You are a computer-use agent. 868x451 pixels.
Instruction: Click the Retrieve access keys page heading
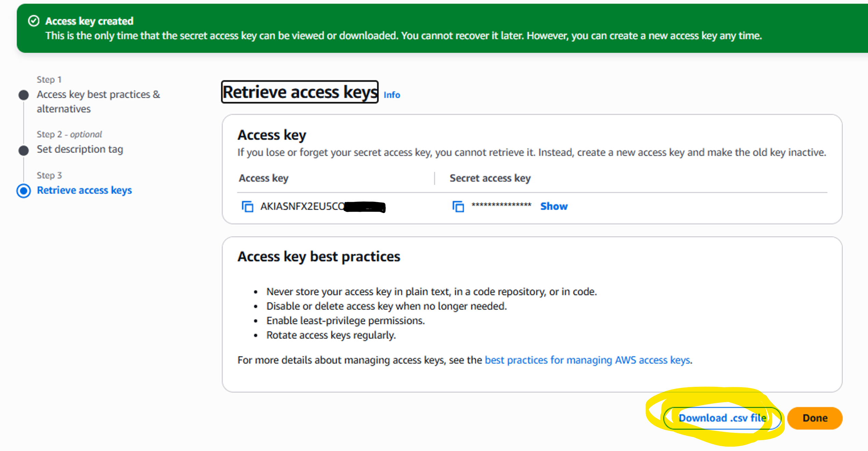click(300, 92)
